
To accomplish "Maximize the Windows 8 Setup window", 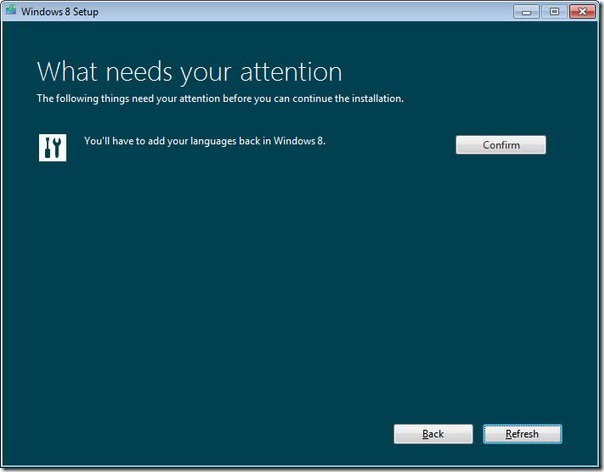I will pos(554,12).
